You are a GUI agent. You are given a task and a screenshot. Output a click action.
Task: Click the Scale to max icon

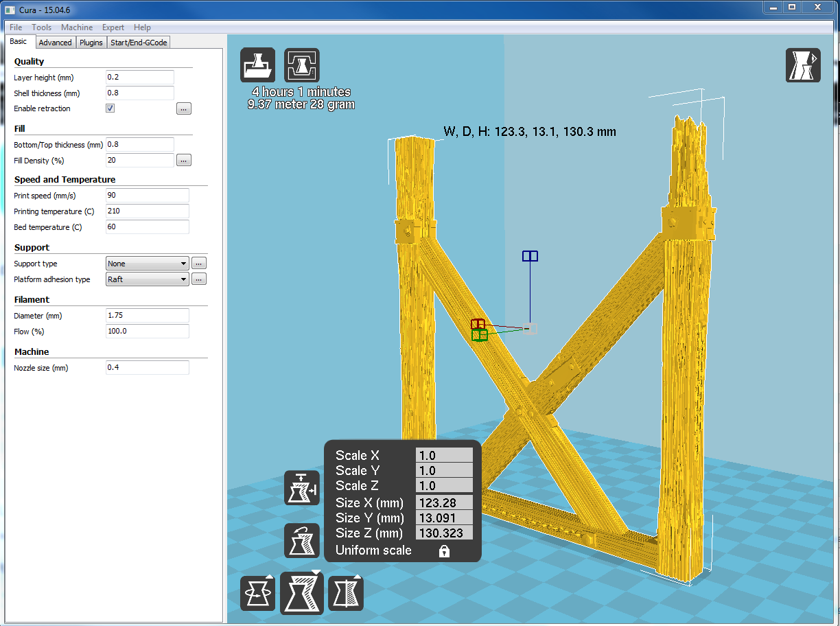click(x=302, y=488)
